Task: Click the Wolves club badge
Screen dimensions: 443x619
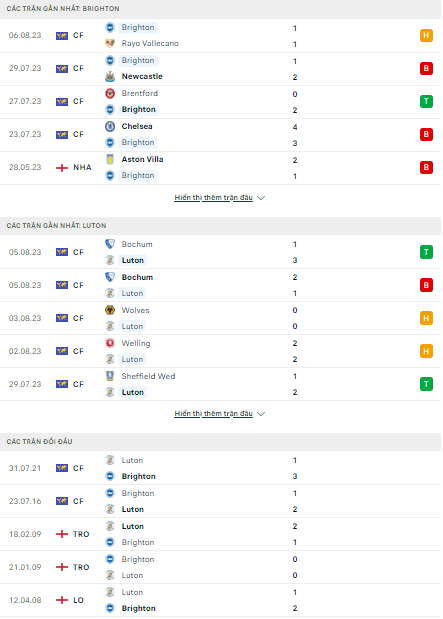Action: tap(110, 310)
